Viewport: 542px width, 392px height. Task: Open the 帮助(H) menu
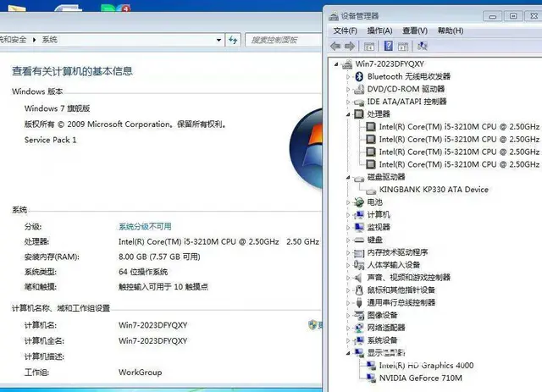pos(451,30)
